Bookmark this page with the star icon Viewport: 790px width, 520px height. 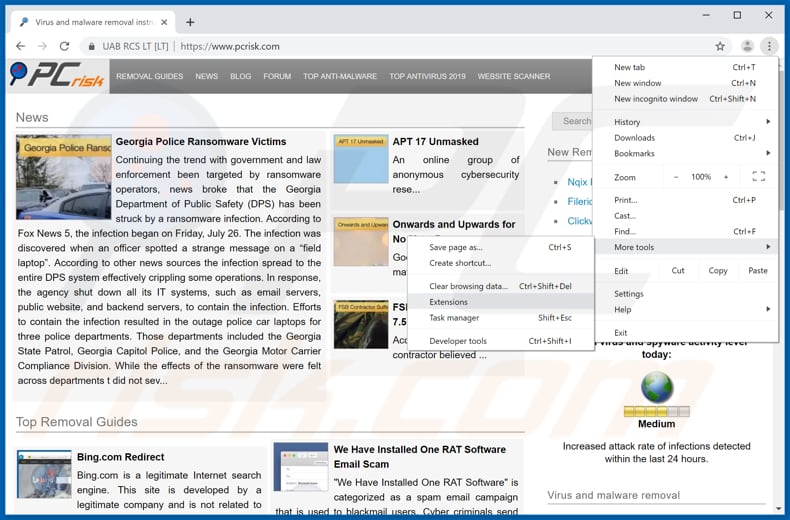coord(719,46)
